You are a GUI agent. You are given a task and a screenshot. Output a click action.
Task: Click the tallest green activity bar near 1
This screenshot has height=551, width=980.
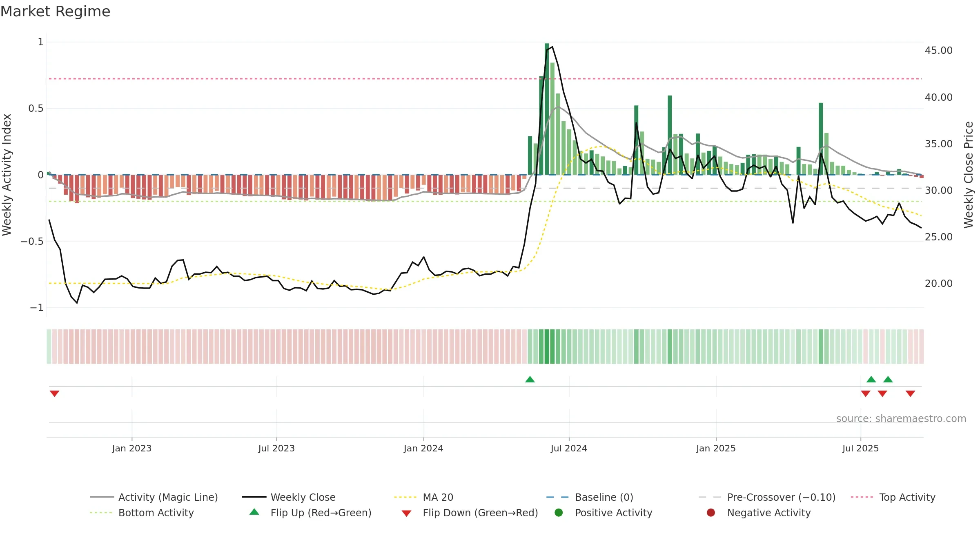[547, 109]
